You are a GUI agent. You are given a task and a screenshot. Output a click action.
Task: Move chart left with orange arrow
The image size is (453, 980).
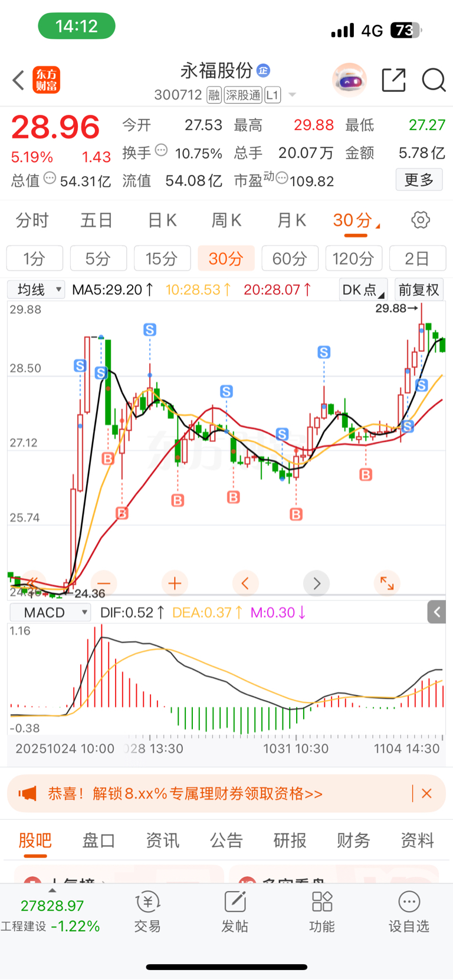[245, 583]
